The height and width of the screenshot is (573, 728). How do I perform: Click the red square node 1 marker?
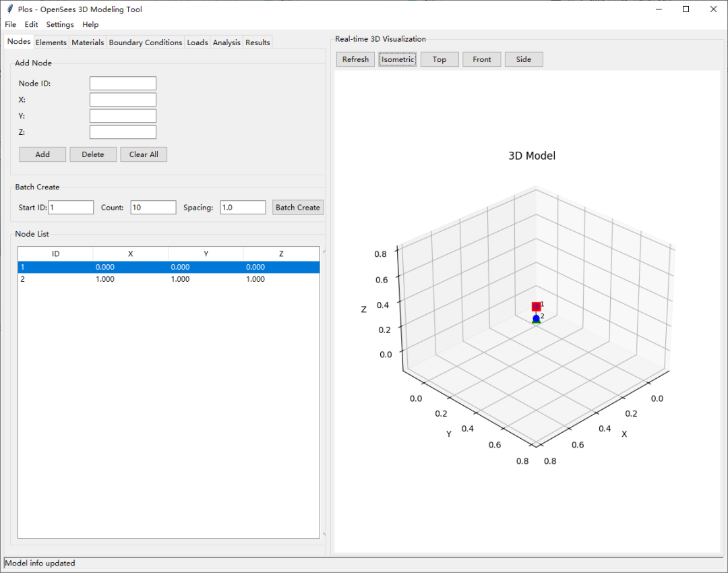coord(537,307)
